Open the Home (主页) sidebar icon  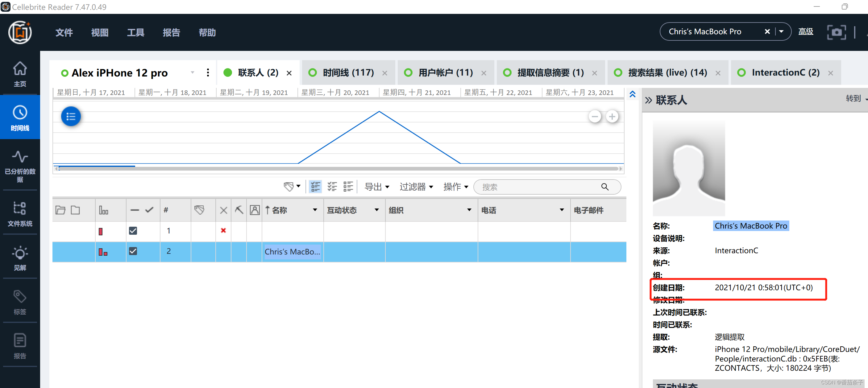click(x=20, y=74)
